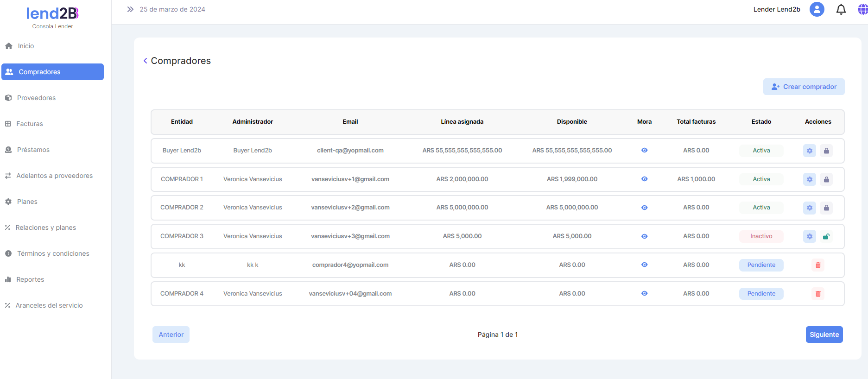Image resolution: width=868 pixels, height=379 pixels.
Task: Open the notifications bell
Action: pyautogui.click(x=841, y=9)
